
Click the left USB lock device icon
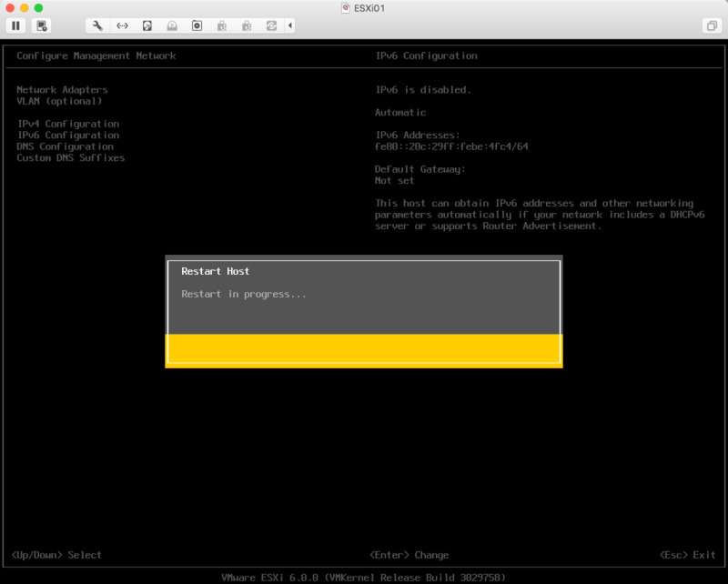click(x=221, y=25)
